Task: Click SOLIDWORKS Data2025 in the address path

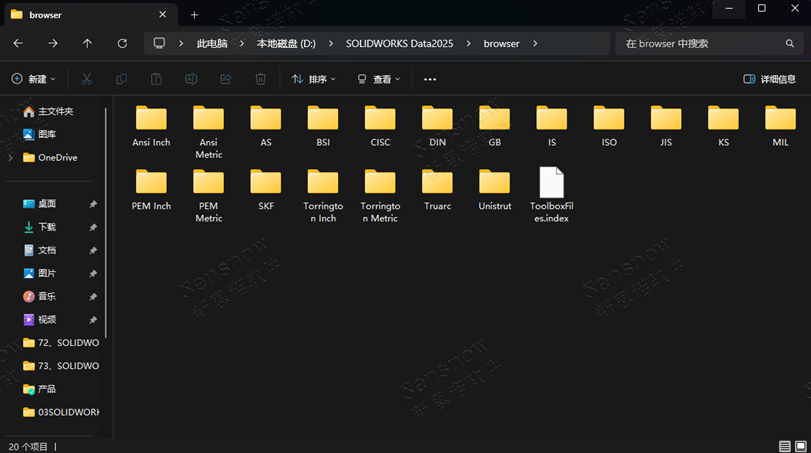Action: [x=397, y=44]
